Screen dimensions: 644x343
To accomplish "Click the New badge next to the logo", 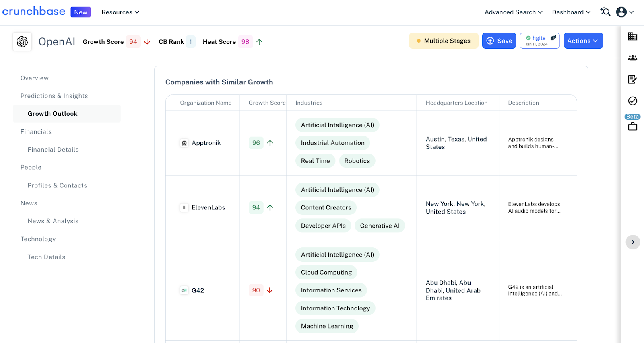I will click(80, 12).
